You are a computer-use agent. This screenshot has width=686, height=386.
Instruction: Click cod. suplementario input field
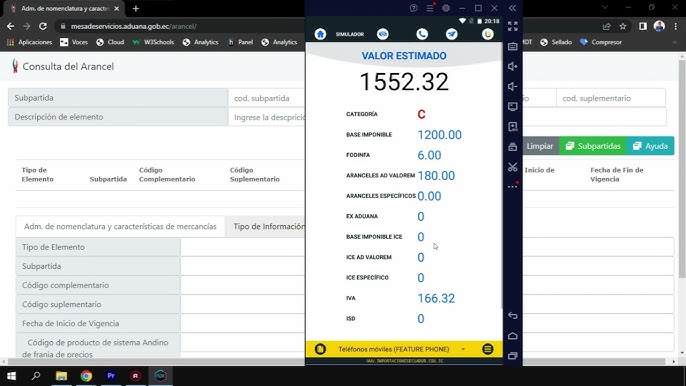pos(611,98)
